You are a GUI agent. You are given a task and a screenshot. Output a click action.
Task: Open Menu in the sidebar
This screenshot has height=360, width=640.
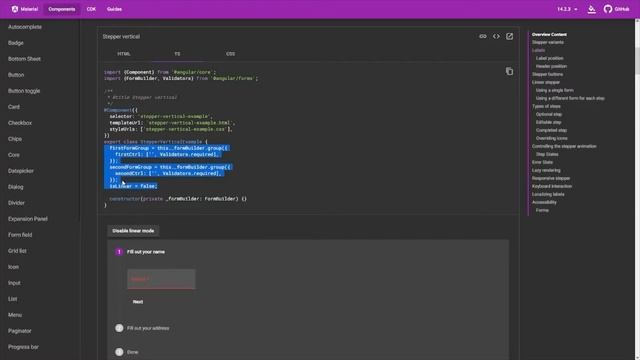click(x=15, y=315)
